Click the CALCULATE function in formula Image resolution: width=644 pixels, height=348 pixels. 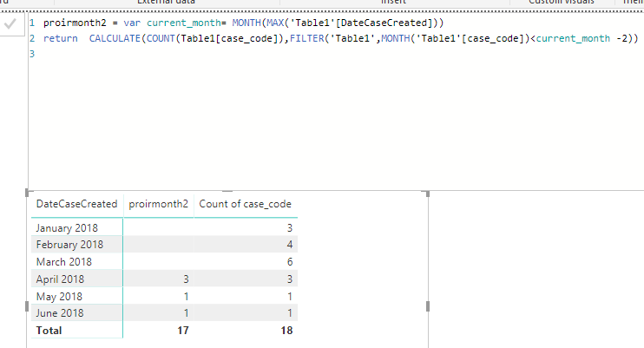point(115,39)
